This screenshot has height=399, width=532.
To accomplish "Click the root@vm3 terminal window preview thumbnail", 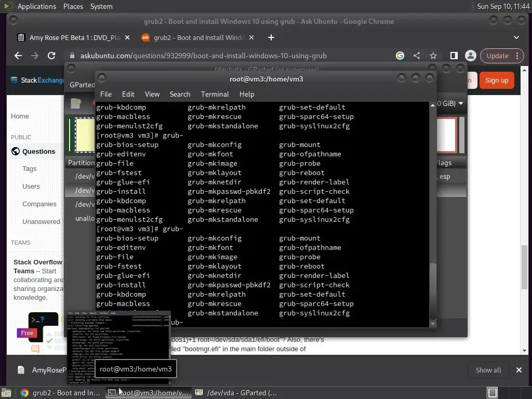I will coord(119,347).
